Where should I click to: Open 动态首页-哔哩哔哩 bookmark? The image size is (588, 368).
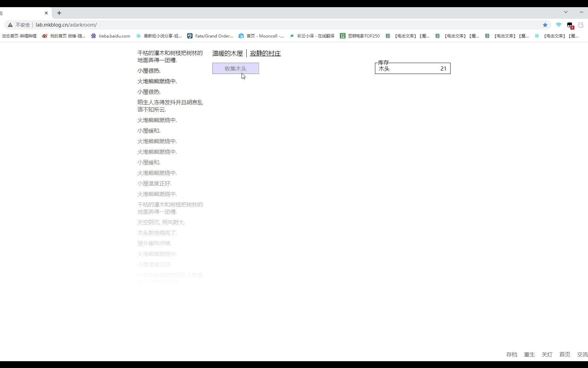19,36
